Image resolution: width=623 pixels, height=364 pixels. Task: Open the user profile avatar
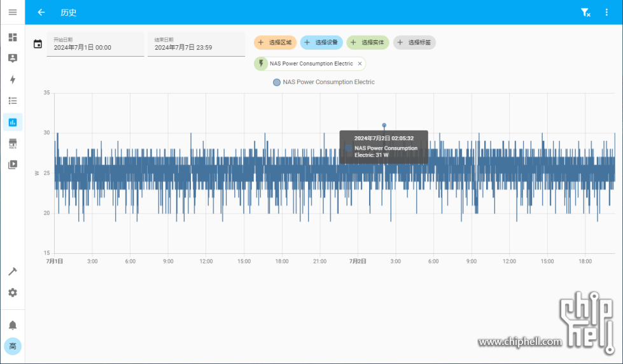tap(13, 346)
